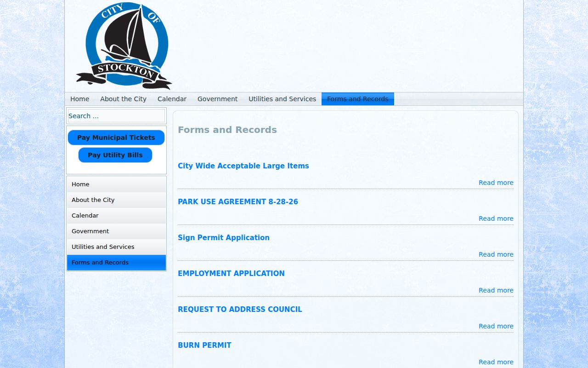Open the BURN PERMIT link
The height and width of the screenshot is (368, 588).
(204, 345)
